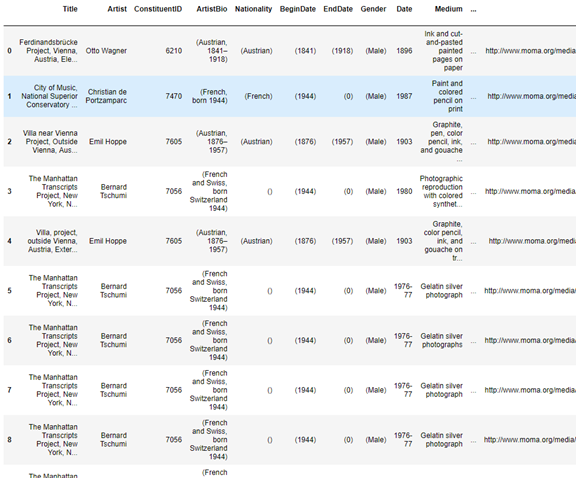Open the moma.org URL in row 1
Viewport: 576px width, 478px height.
[x=532, y=96]
